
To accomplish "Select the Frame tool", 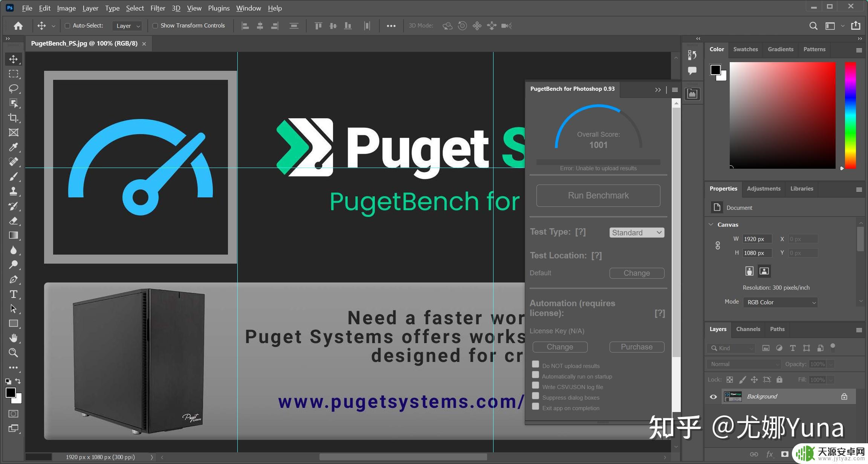I will pos(14,133).
